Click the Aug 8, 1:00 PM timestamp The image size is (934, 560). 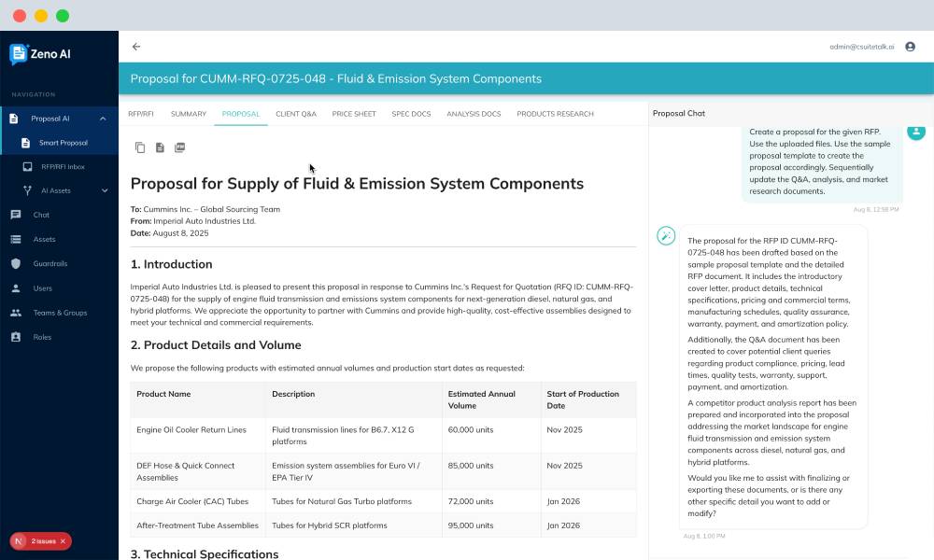coord(704,536)
